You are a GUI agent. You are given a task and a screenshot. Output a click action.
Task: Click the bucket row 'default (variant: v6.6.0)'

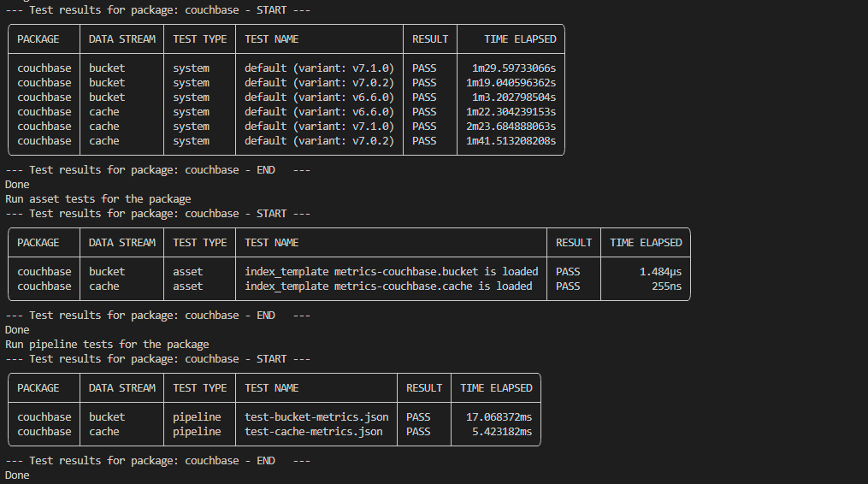tap(320, 97)
